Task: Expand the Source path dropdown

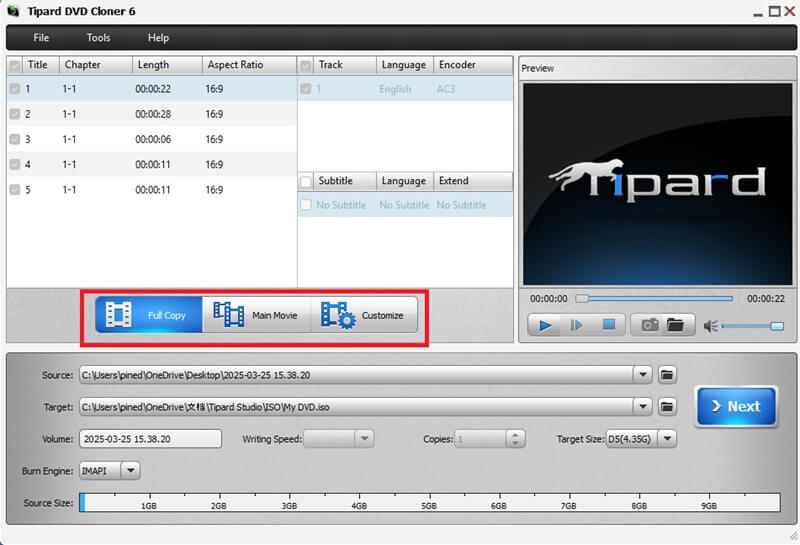Action: [643, 375]
